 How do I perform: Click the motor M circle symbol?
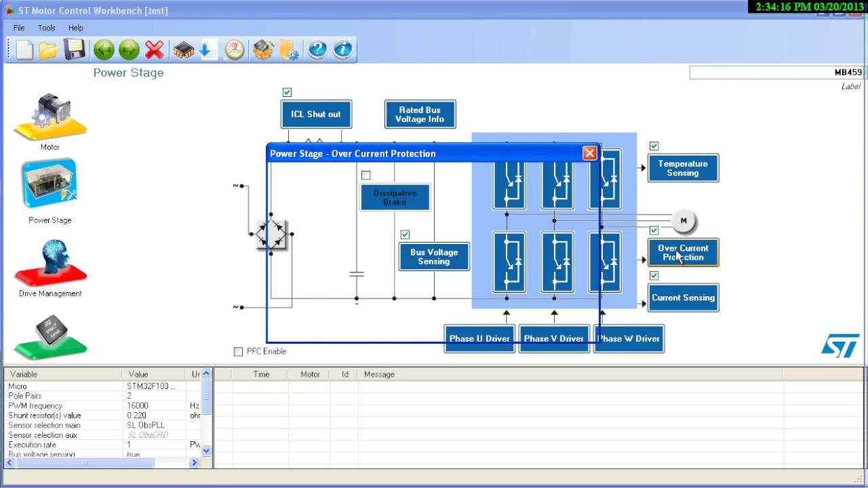tap(684, 220)
